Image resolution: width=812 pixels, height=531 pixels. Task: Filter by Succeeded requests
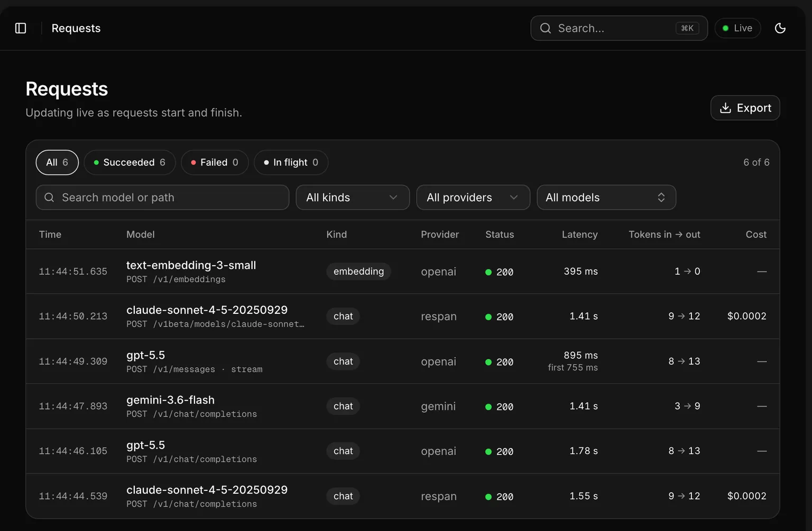pyautogui.click(x=130, y=162)
